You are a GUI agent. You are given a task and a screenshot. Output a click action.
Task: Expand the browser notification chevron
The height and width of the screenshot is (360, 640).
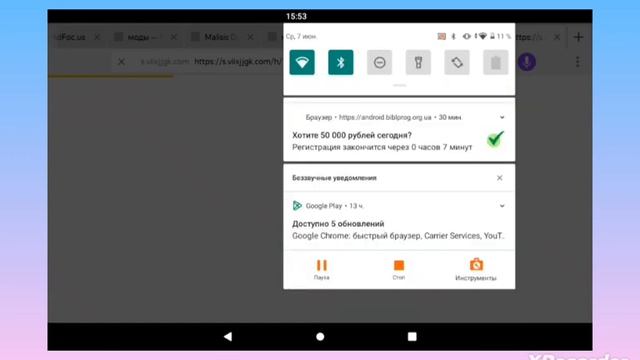tap(502, 117)
